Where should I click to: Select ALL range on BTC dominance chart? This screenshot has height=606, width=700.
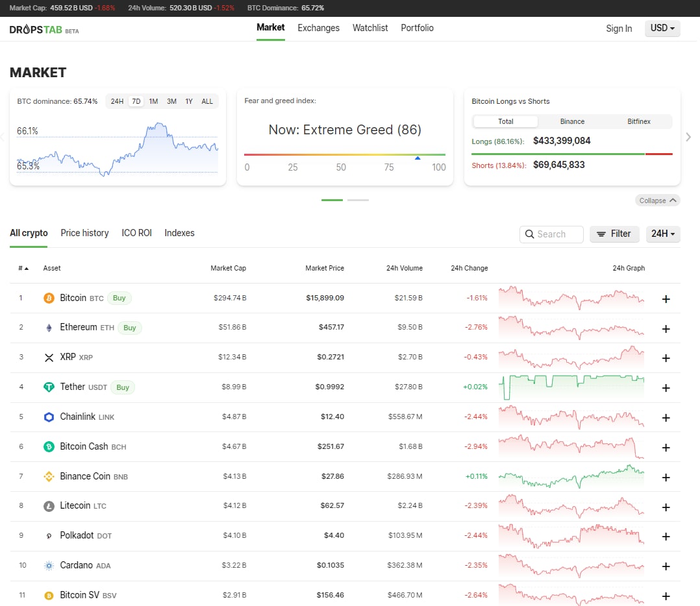(207, 101)
